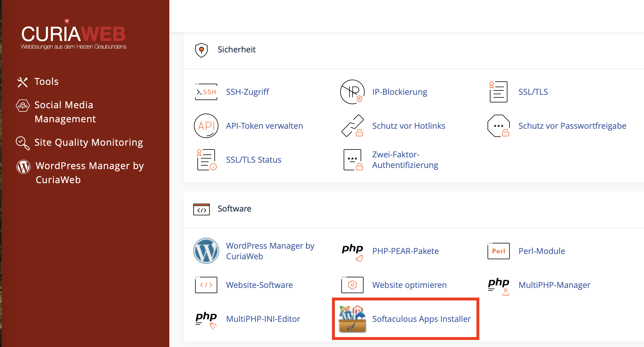Open WordPress Manager by CuriaWeb in Software section
The image size is (644, 347).
coord(270,251)
